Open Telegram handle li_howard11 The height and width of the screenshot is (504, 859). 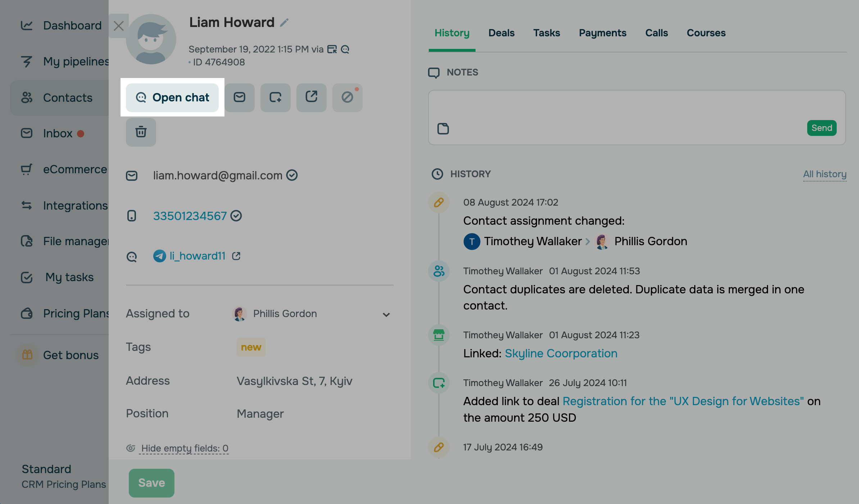(197, 256)
